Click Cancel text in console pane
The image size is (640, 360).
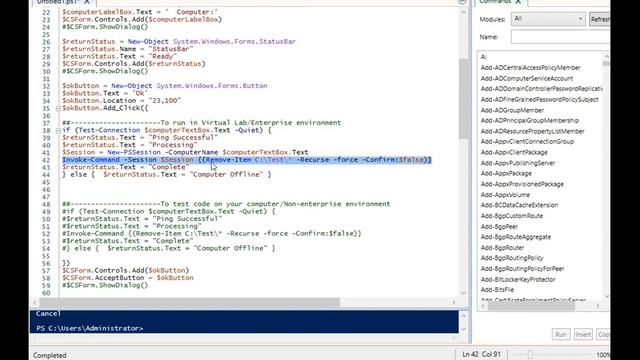point(48,313)
